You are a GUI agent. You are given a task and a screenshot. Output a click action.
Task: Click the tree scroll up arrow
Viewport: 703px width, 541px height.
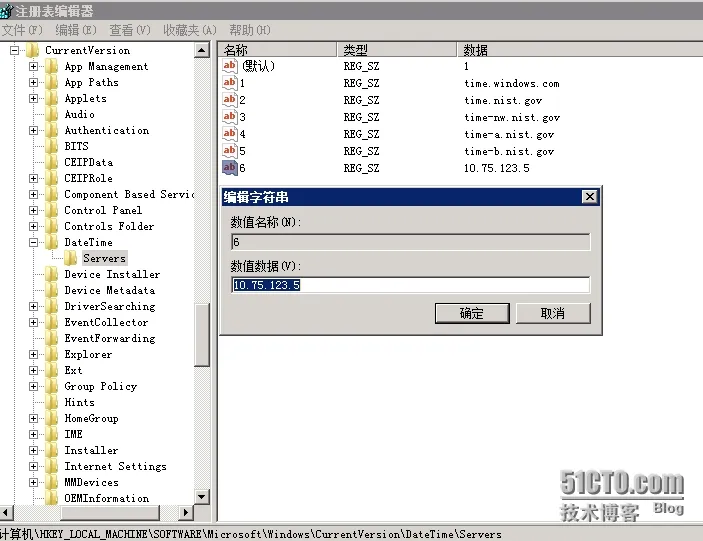(202, 50)
